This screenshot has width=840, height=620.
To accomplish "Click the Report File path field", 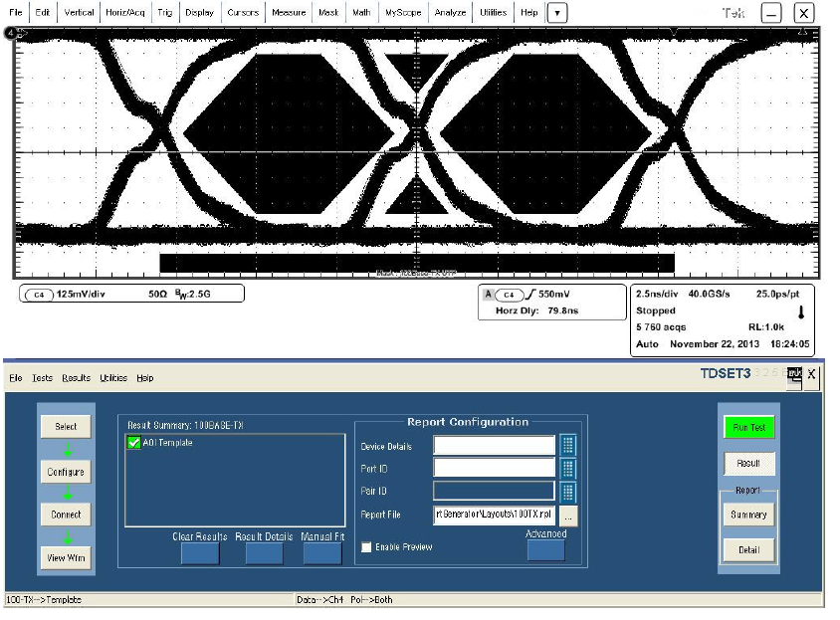I will point(494,515).
